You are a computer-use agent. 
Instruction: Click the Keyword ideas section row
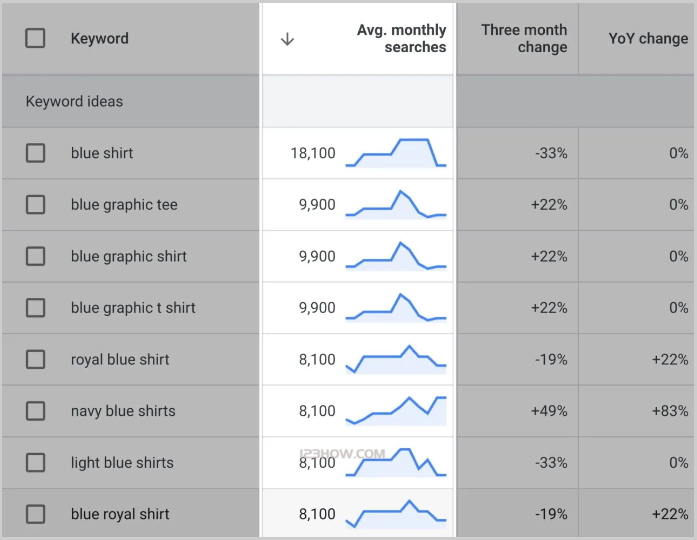tap(75, 102)
